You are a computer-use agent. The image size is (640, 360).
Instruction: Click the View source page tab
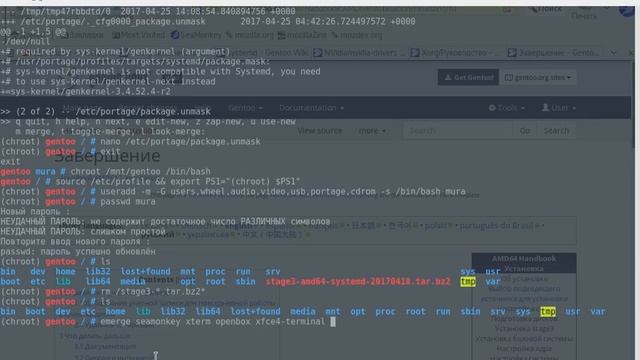click(x=320, y=131)
